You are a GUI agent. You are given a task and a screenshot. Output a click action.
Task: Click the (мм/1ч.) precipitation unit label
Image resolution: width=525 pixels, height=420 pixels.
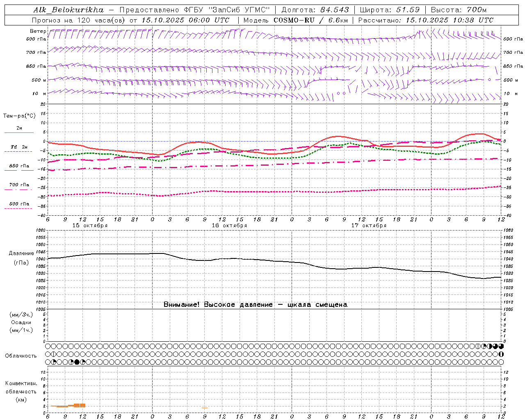pos(21,330)
